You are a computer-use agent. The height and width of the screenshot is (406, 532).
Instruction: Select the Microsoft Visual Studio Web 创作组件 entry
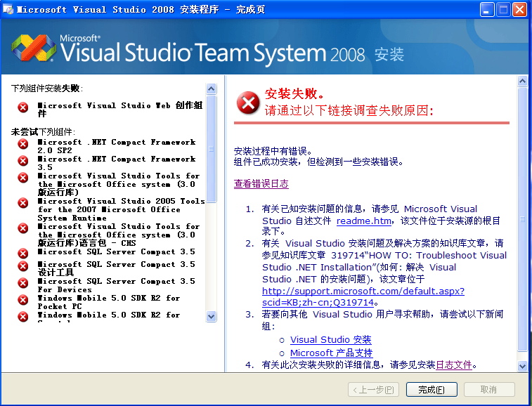point(119,109)
